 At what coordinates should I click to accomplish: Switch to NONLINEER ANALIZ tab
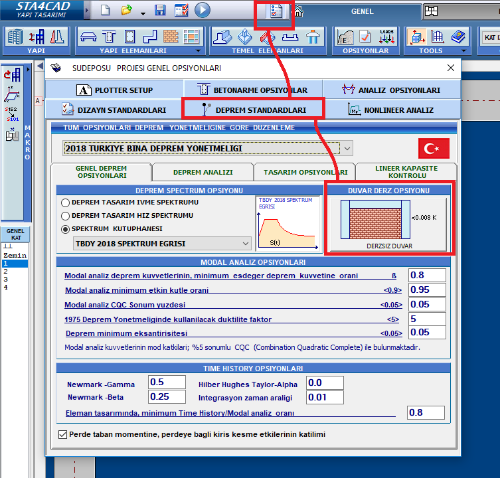[x=393, y=110]
